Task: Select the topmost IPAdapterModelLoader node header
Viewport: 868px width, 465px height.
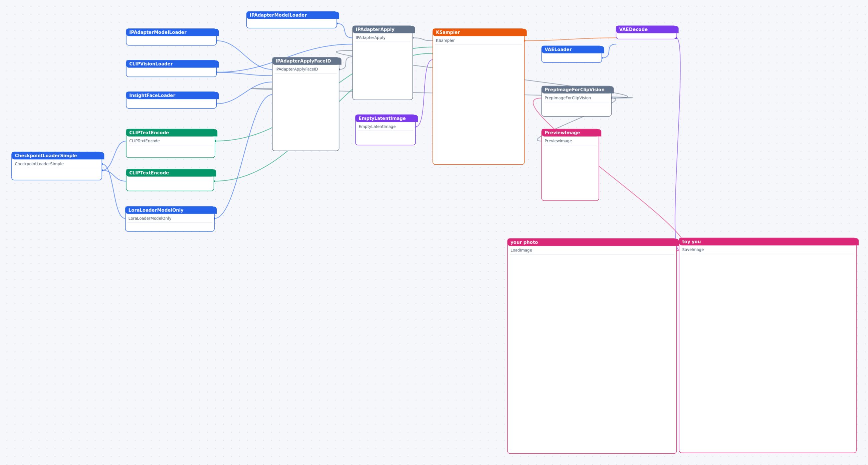Action: 292,15
